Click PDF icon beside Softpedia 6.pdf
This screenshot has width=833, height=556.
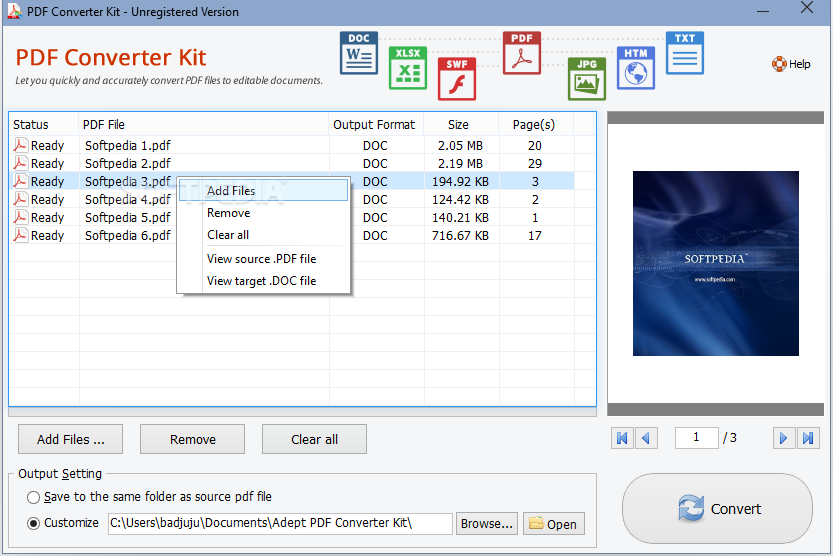pos(20,235)
